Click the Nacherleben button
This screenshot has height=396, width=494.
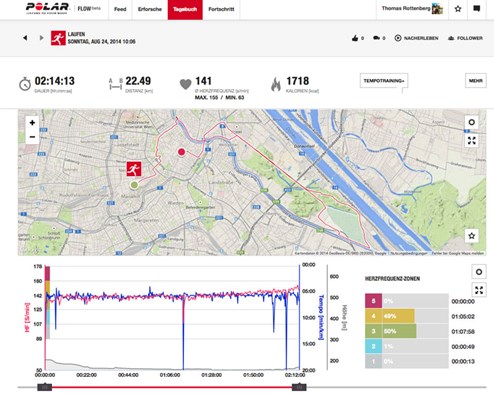(416, 38)
